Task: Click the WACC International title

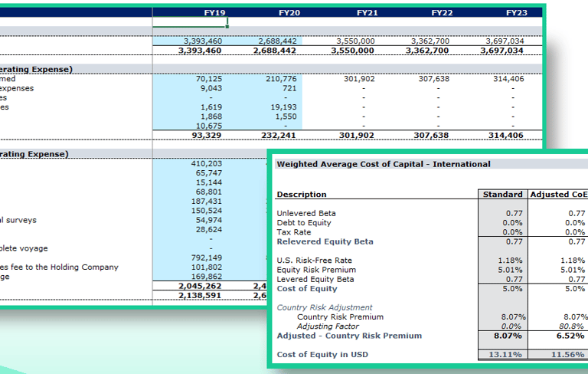Action: (x=384, y=164)
